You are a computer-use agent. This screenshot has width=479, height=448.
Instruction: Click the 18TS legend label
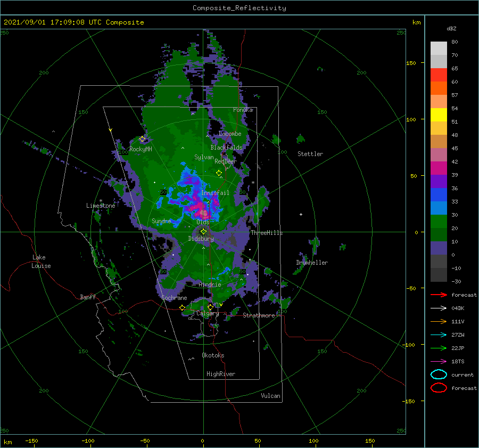pos(458,362)
